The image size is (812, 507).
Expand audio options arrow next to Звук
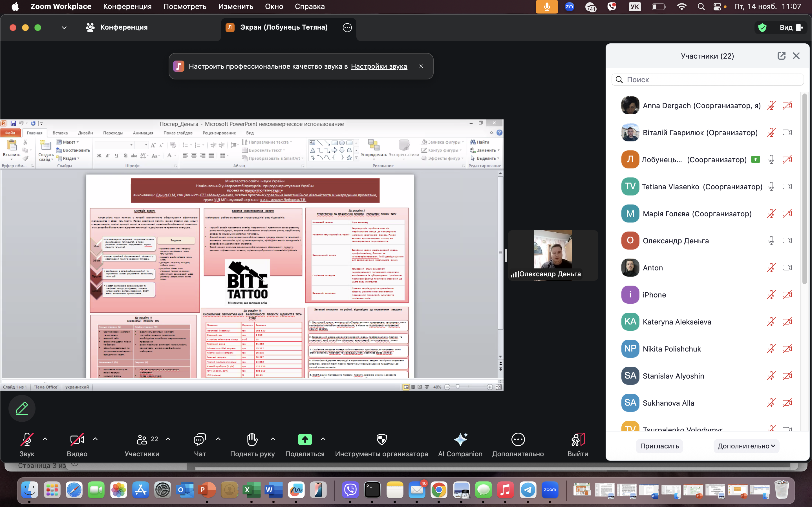45,439
